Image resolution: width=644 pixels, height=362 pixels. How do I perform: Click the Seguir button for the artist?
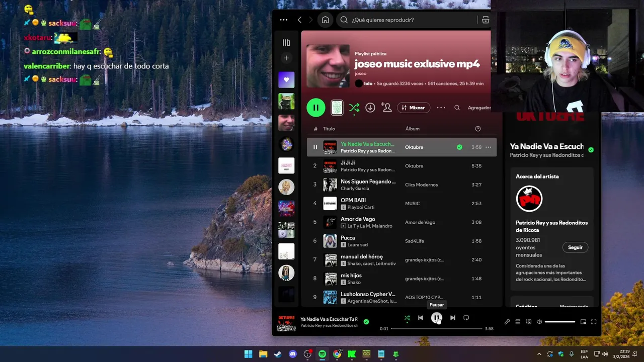[x=575, y=247]
